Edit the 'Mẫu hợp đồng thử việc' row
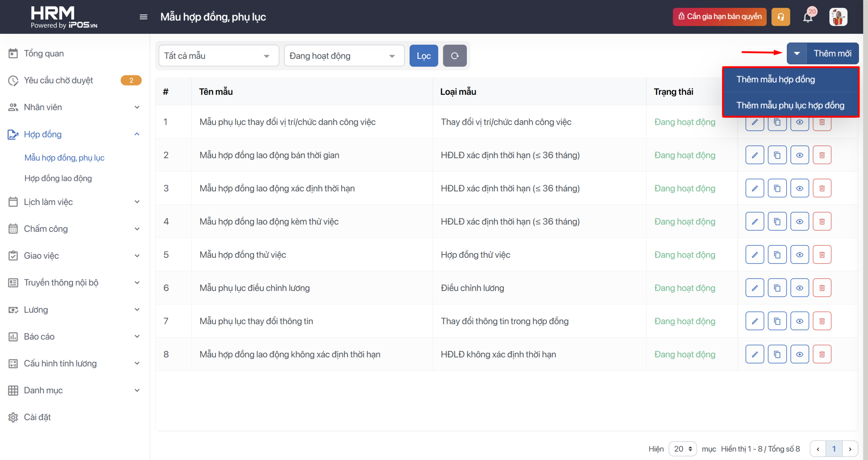868x460 pixels. 754,255
